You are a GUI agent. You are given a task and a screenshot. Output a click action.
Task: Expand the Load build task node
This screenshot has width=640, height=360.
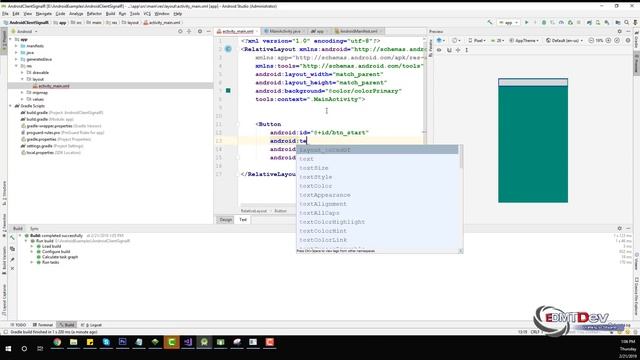click(32, 246)
